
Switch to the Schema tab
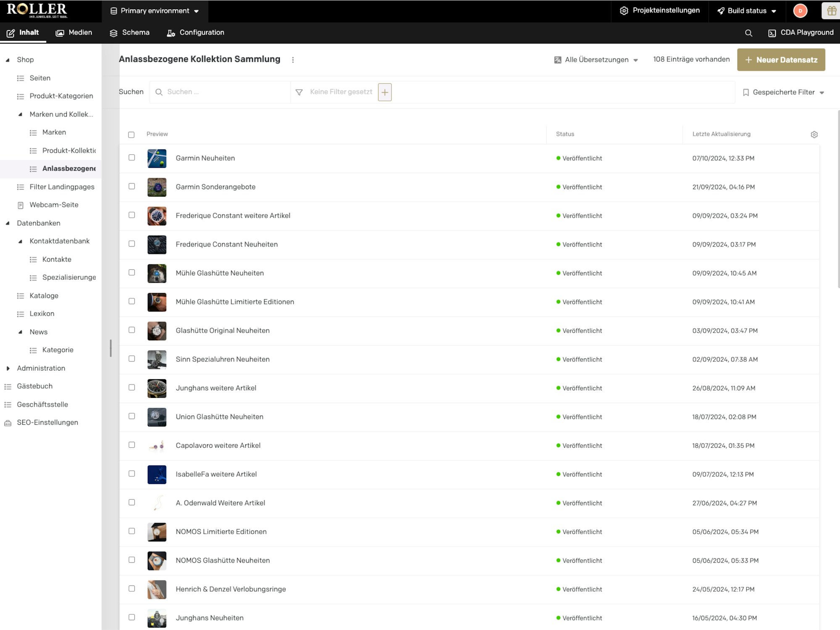(129, 33)
